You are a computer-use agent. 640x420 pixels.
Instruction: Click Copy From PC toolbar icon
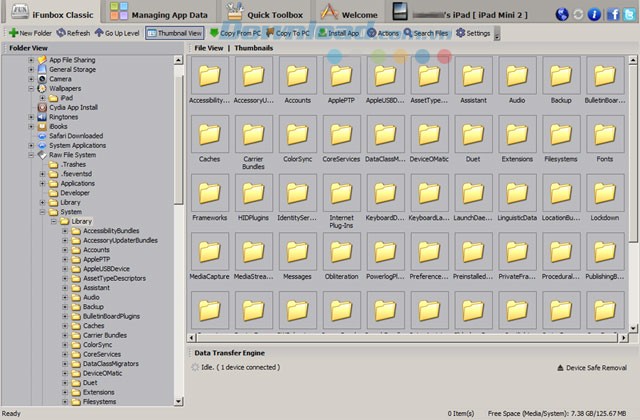[x=237, y=33]
